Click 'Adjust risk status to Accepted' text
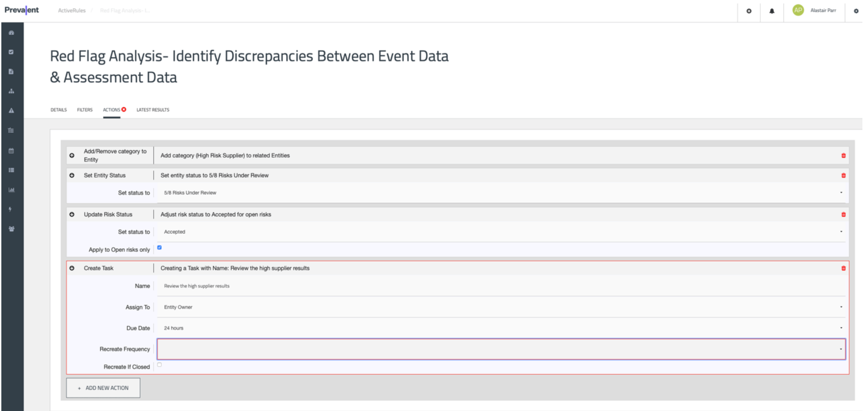 (216, 214)
